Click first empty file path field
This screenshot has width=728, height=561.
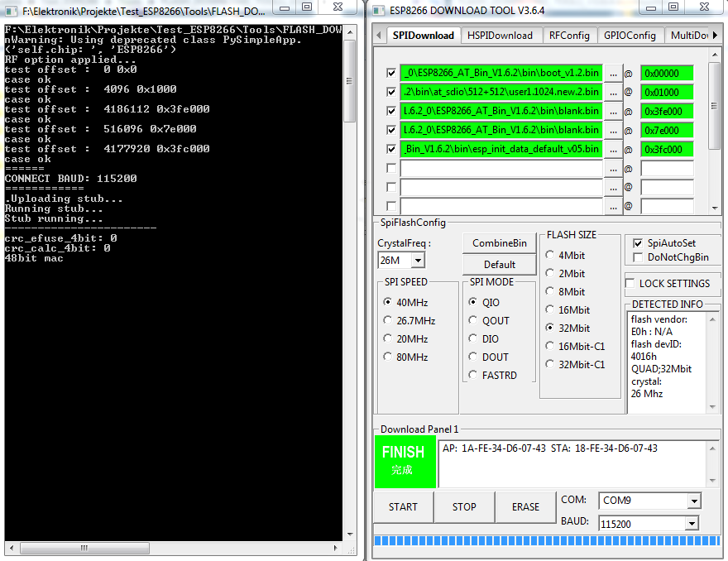pos(501,169)
